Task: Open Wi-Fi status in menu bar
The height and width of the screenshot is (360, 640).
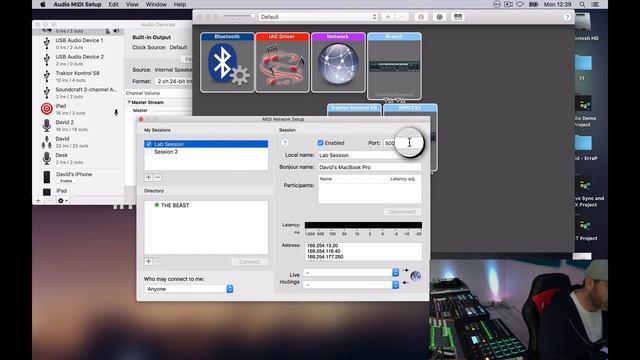Action: [520, 4]
